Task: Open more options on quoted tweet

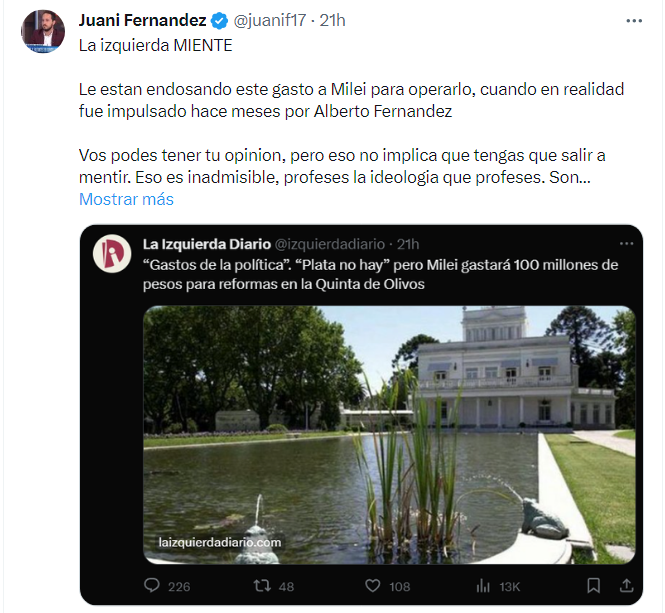Action: pyautogui.click(x=626, y=244)
